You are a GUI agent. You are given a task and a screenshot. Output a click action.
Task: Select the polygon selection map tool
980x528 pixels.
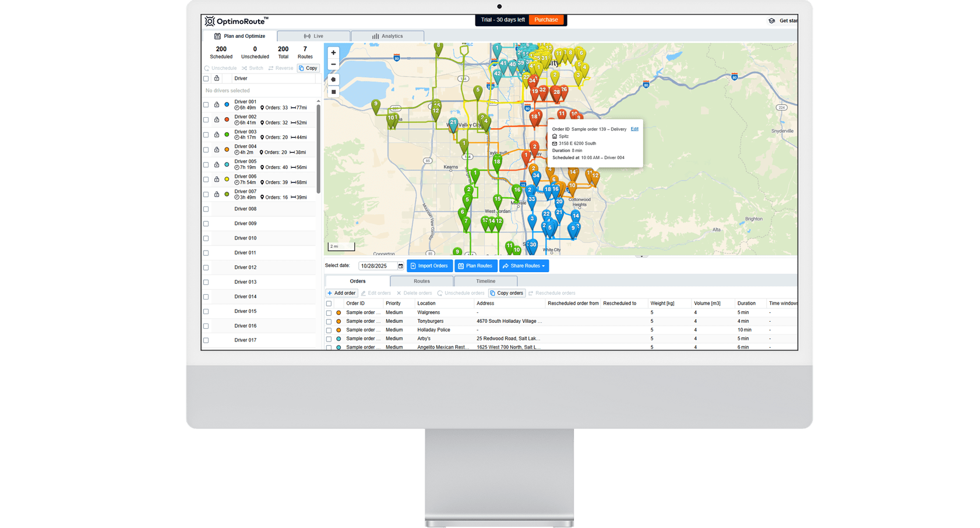[x=333, y=79]
